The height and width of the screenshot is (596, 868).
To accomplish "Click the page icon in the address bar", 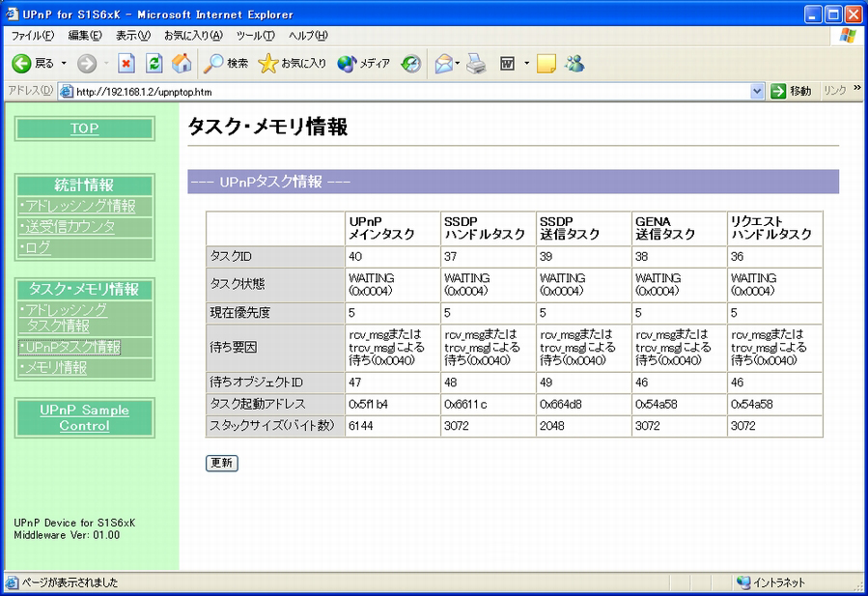I will (67, 92).
